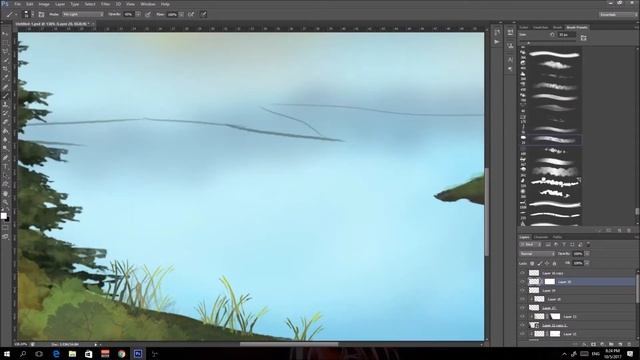
Task: Open the Character panel icon
Action: tap(510, 60)
